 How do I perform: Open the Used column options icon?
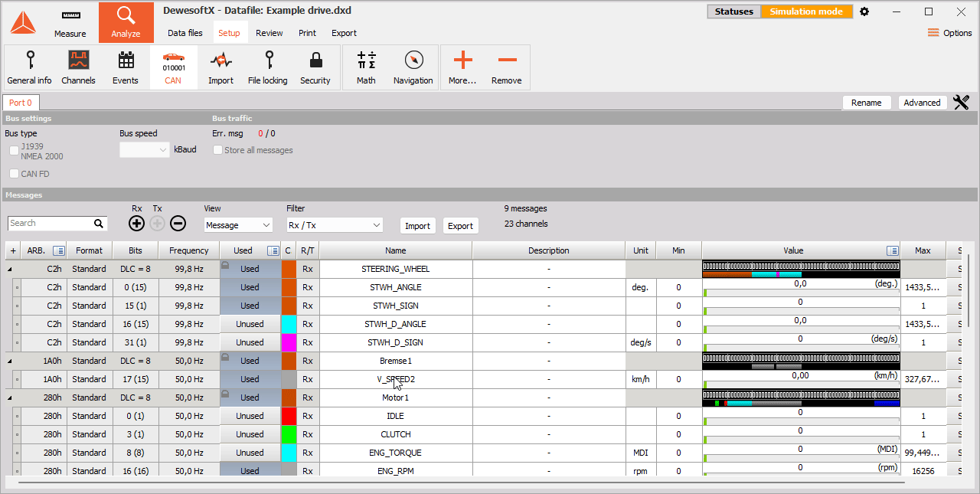(273, 250)
